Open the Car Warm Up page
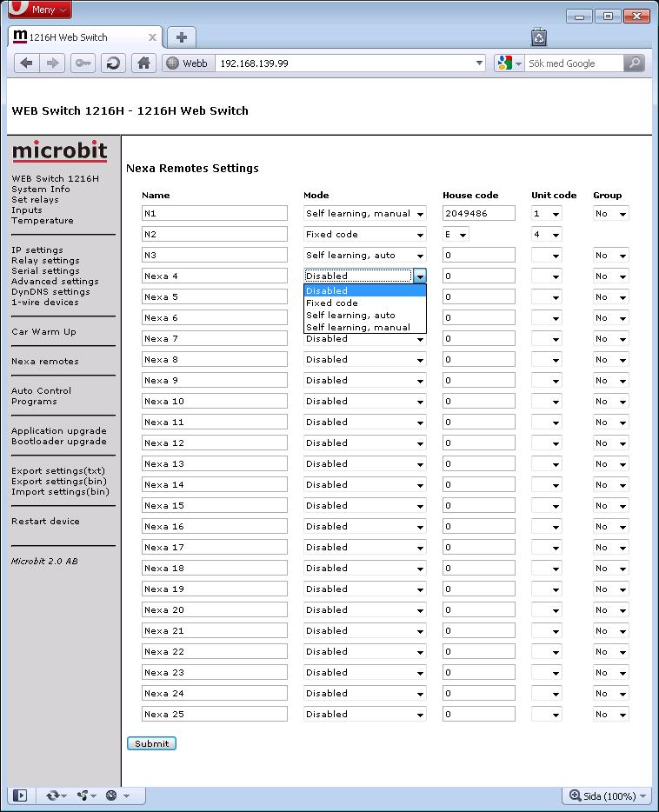 coord(43,331)
